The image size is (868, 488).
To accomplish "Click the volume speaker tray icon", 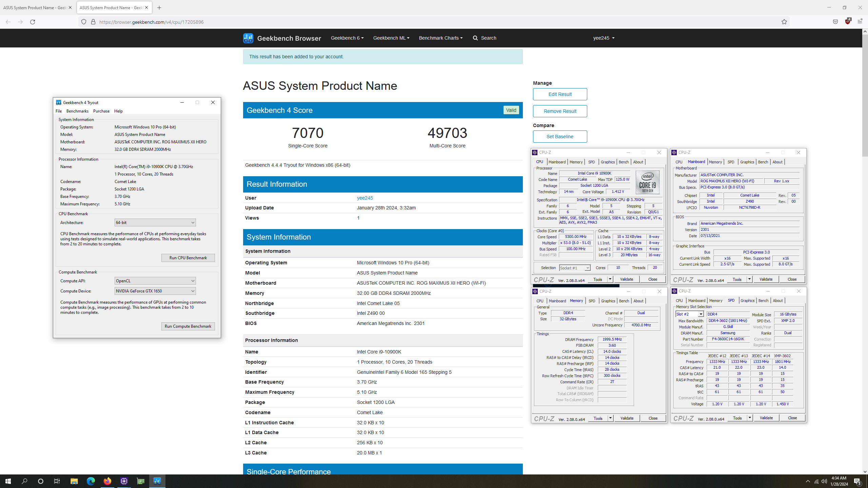I will click(824, 481).
